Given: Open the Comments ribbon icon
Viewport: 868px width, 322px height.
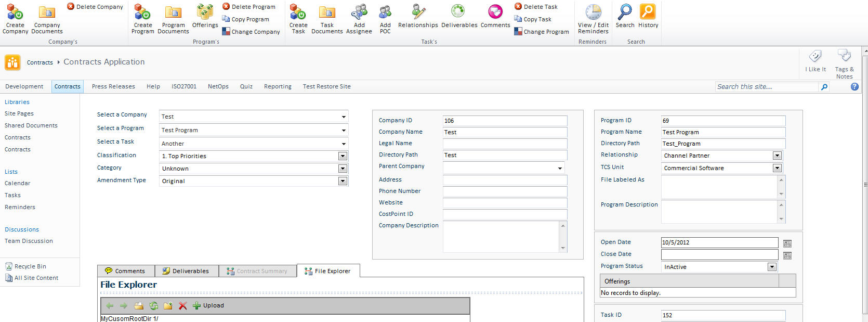Looking at the screenshot, I should (495, 16).
